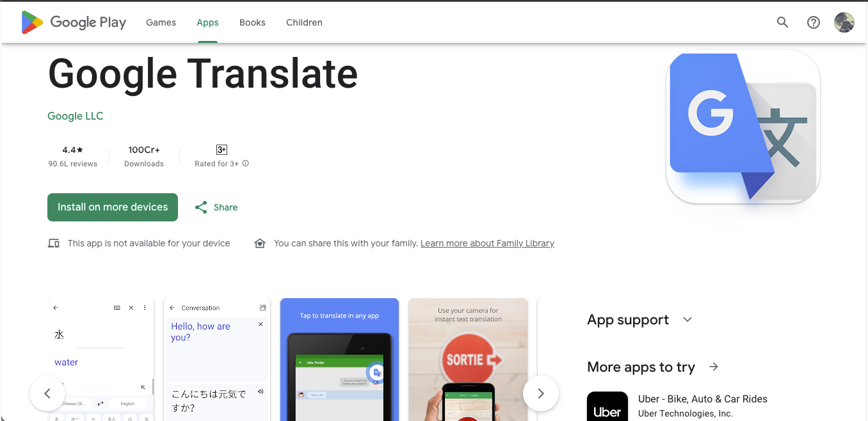Screen dimensions: 868x421
Task: Click the family home icon
Action: (x=260, y=244)
